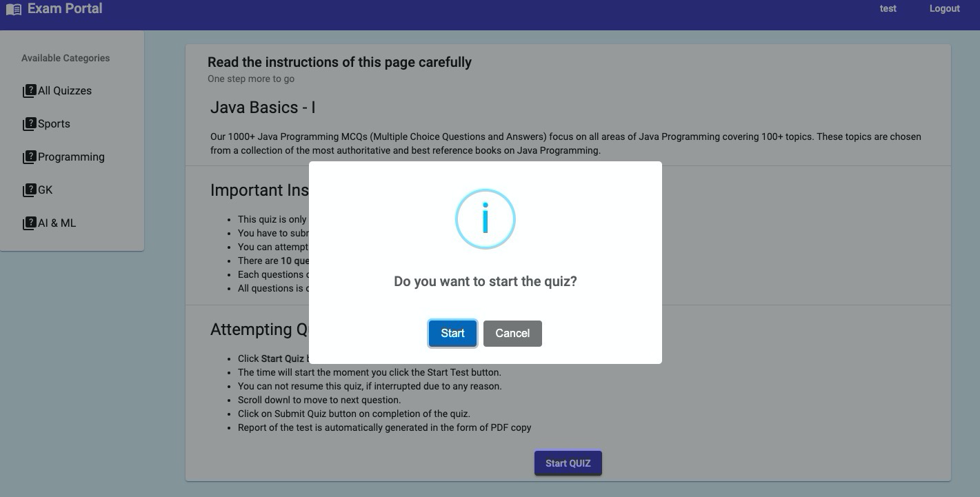Open the GK category
Screen dimensions: 980x497
click(45, 190)
